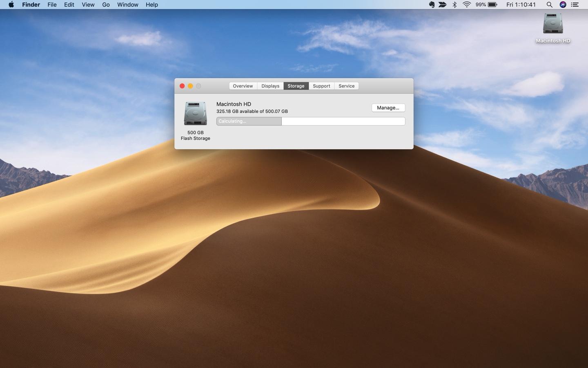The image size is (588, 368).
Task: Switch to the Overview tab
Action: [x=243, y=86]
